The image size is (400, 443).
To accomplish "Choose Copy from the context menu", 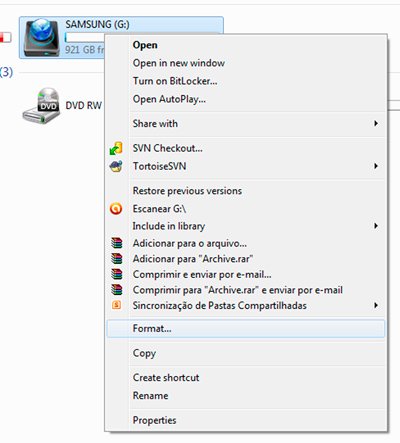I will [246, 353].
